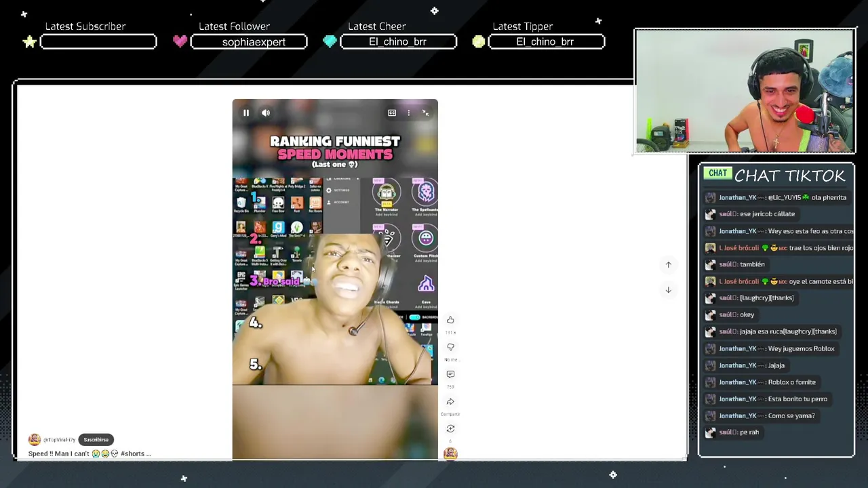Click the Shorts video frame
Viewport: 868px width, 488px height.
coord(335,279)
